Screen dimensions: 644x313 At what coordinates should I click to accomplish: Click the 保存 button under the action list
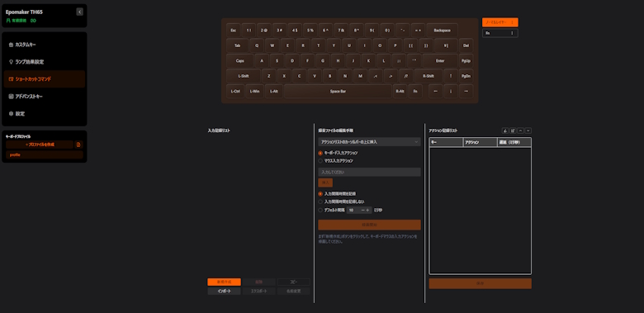click(x=481, y=283)
